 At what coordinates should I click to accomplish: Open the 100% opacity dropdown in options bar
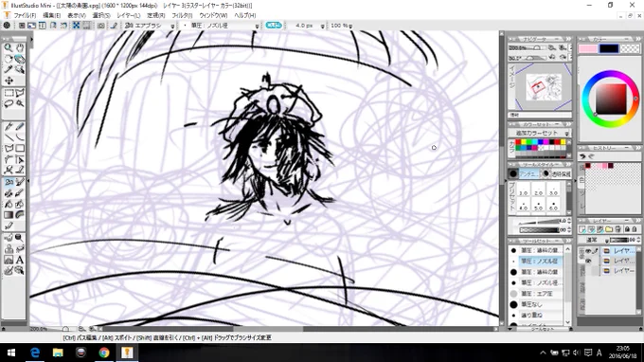click(350, 26)
